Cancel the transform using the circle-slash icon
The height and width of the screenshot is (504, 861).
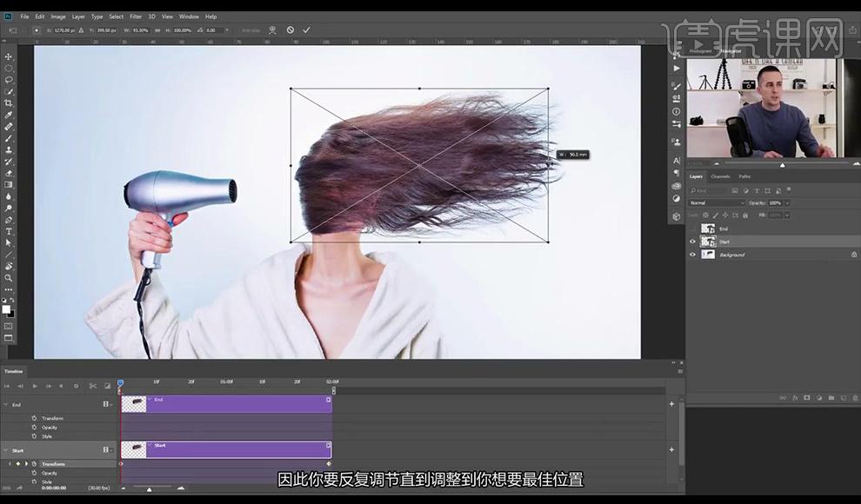pyautogui.click(x=290, y=30)
